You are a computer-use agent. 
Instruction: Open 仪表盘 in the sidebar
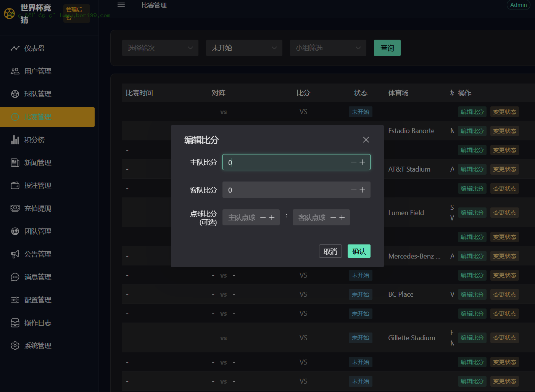point(47,48)
